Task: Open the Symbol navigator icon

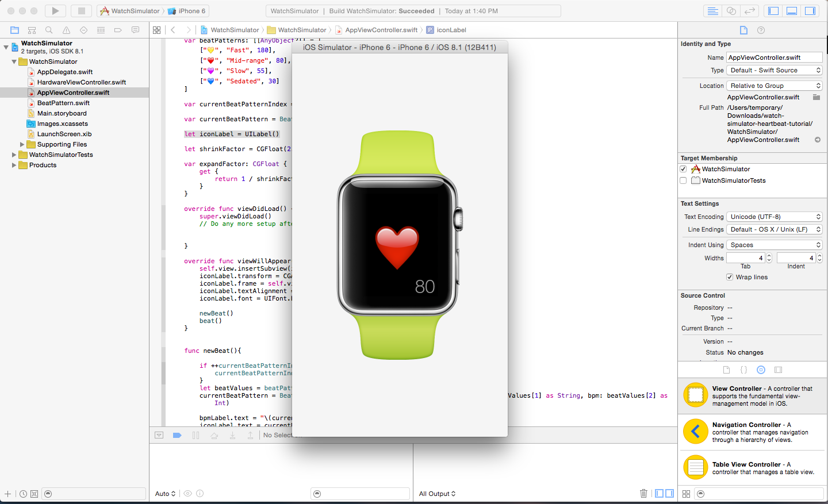Action: pos(32,30)
